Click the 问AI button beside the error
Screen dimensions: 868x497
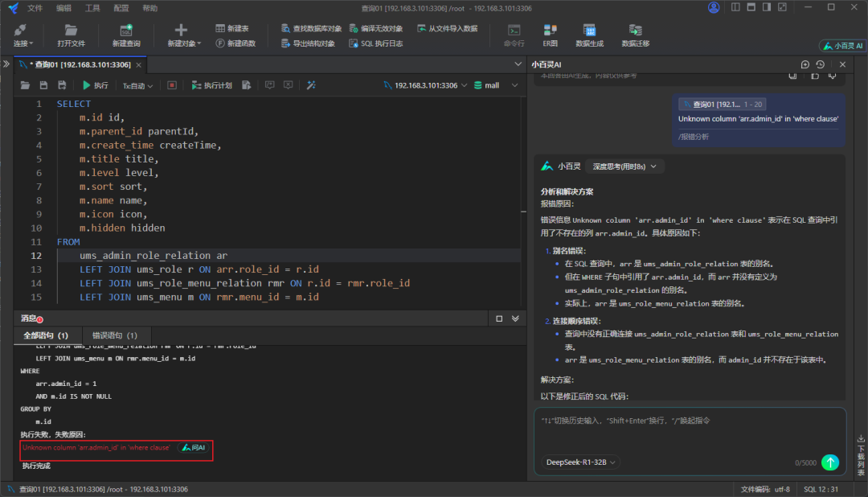pos(193,447)
